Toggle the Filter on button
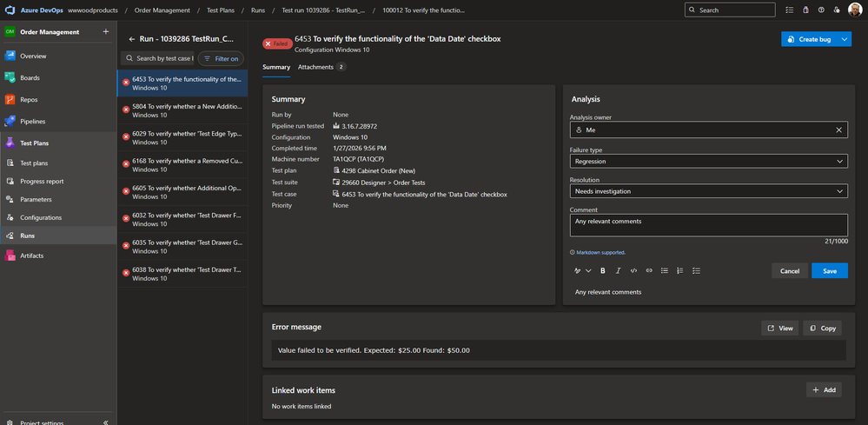Image resolution: width=868 pixels, height=425 pixels. pos(221,58)
